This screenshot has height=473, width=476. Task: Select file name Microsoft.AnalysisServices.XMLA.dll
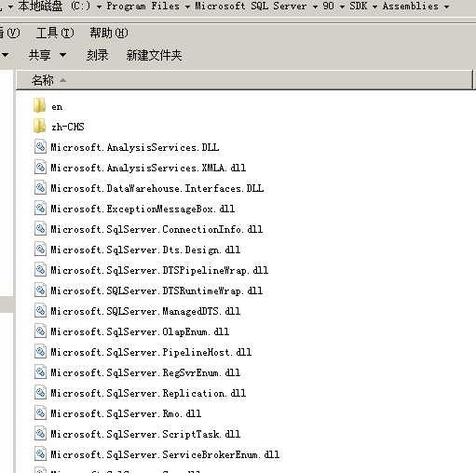pos(148,168)
